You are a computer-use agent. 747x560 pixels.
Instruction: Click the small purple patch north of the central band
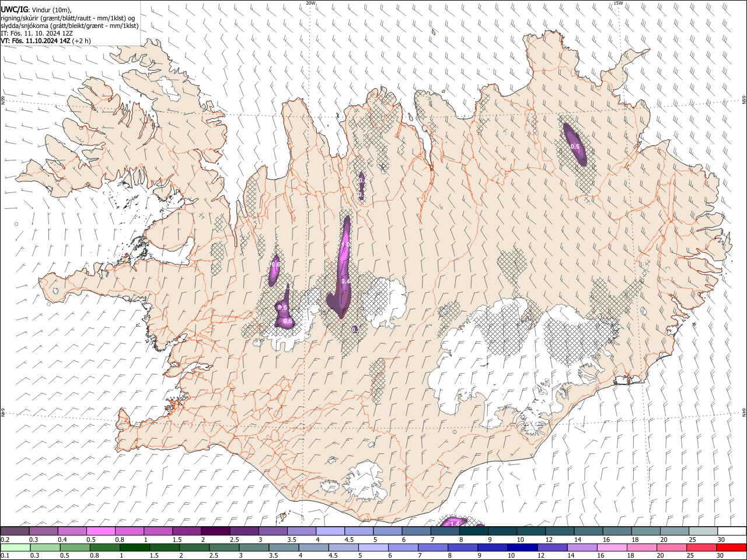tap(361, 186)
